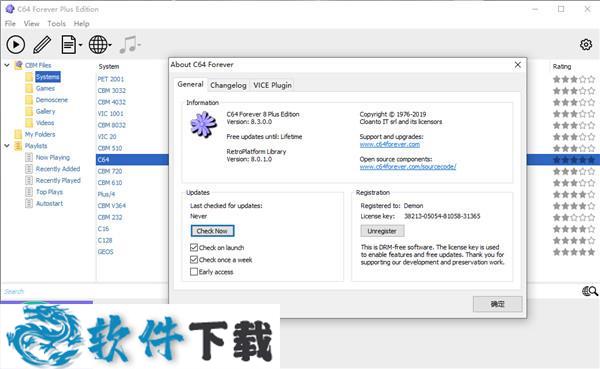600x369 pixels.
Task: Select the CBM 610 system row
Action: [110, 183]
